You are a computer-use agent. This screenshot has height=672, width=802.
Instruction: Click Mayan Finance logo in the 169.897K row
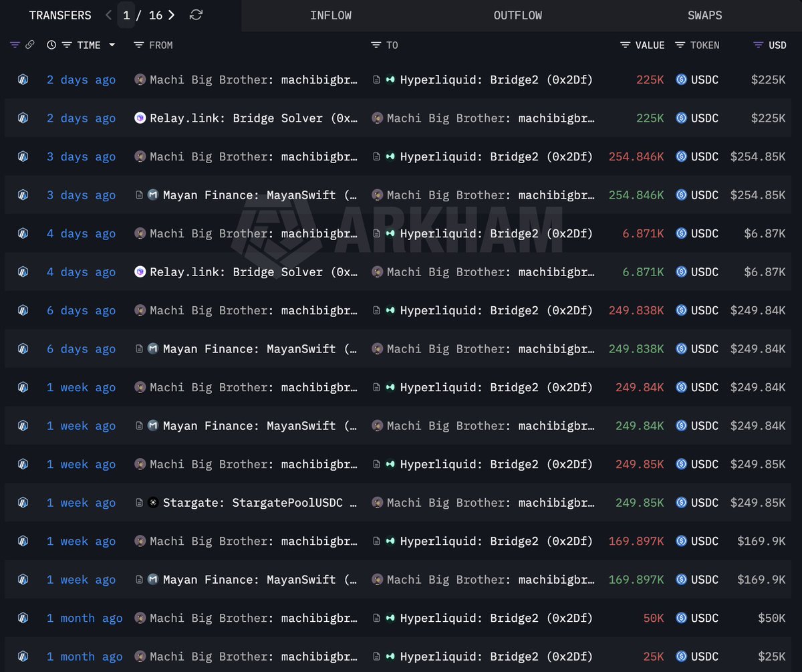(x=153, y=580)
